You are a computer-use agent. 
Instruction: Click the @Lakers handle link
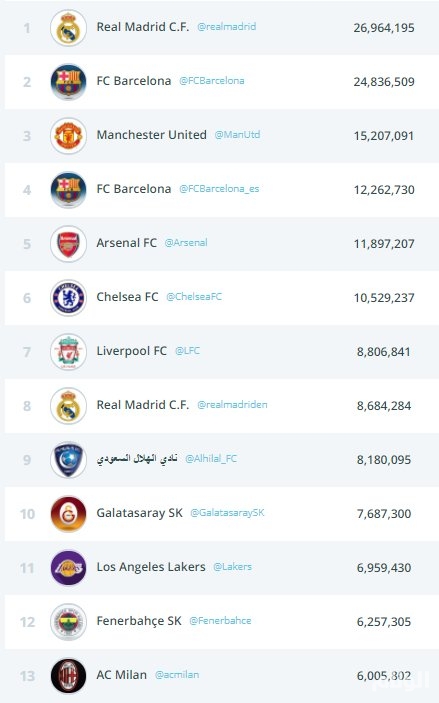(232, 567)
